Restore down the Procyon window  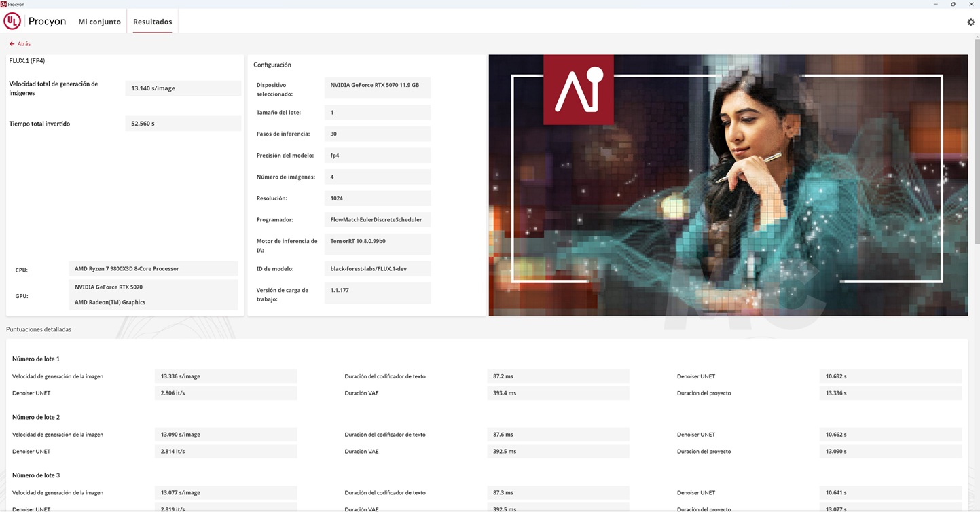(954, 4)
